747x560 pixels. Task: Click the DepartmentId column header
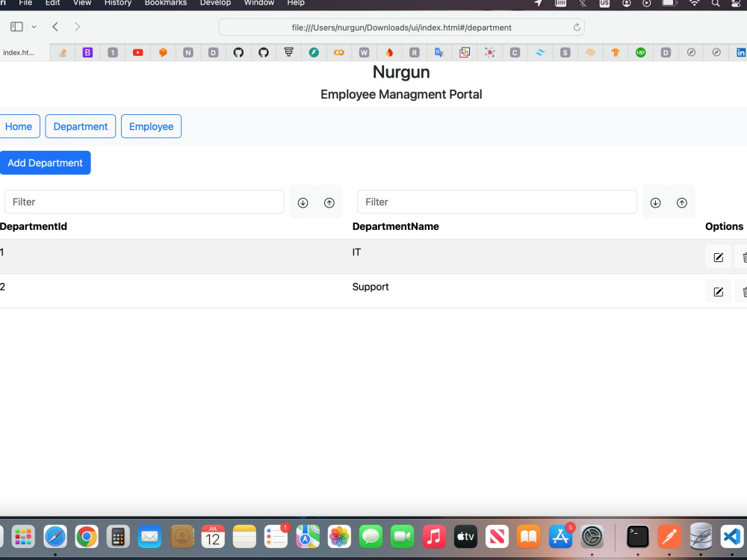34,227
